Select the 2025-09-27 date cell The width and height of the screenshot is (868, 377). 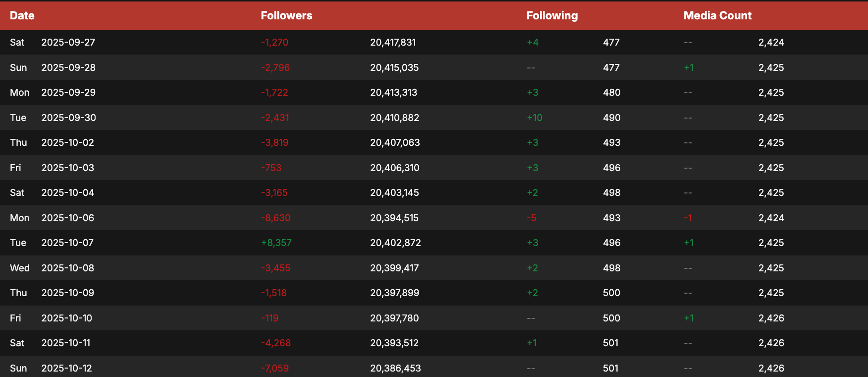[x=68, y=42]
